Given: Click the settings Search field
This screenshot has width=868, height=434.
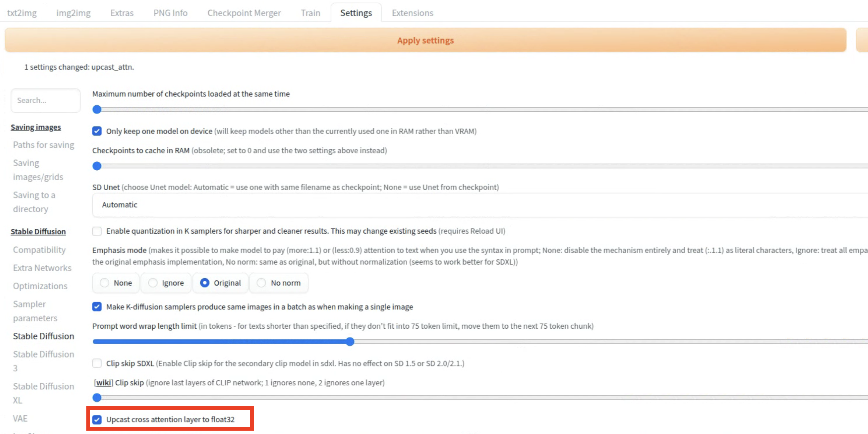Looking at the screenshot, I should (x=45, y=101).
